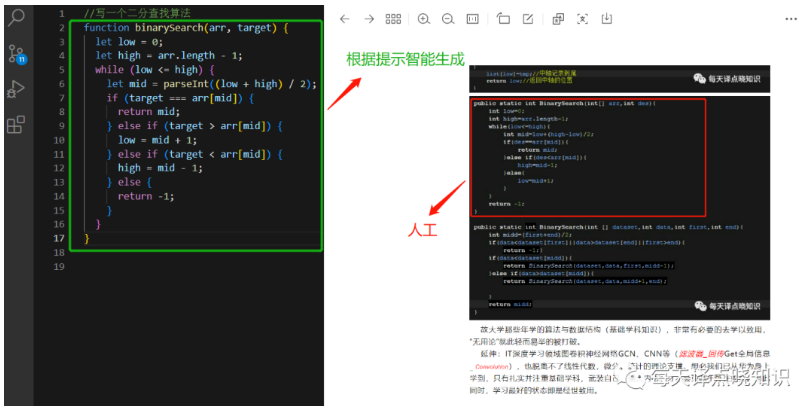Click the 'low = mid + 1;' statement

(x=157, y=140)
